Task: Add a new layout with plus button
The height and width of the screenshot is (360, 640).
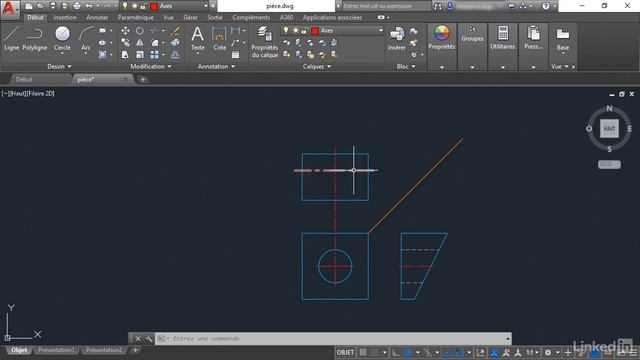Action: coord(136,350)
